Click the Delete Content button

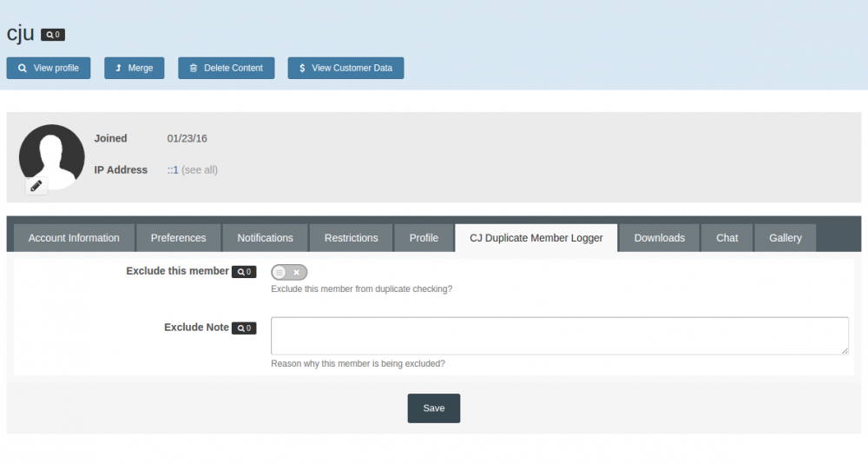(227, 68)
